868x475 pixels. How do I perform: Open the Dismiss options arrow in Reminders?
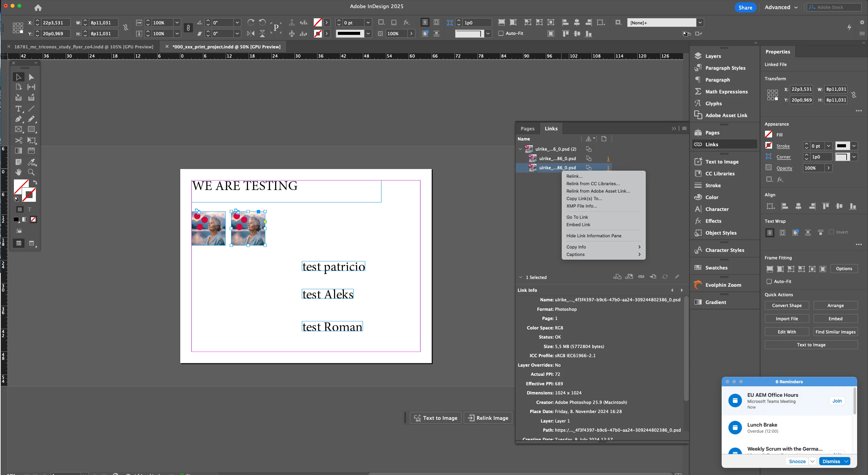846,461
